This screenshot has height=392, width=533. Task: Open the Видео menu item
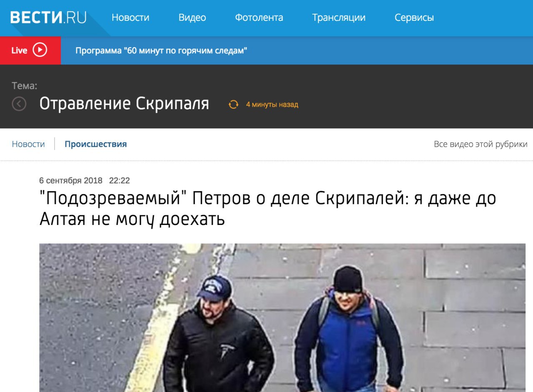[192, 17]
